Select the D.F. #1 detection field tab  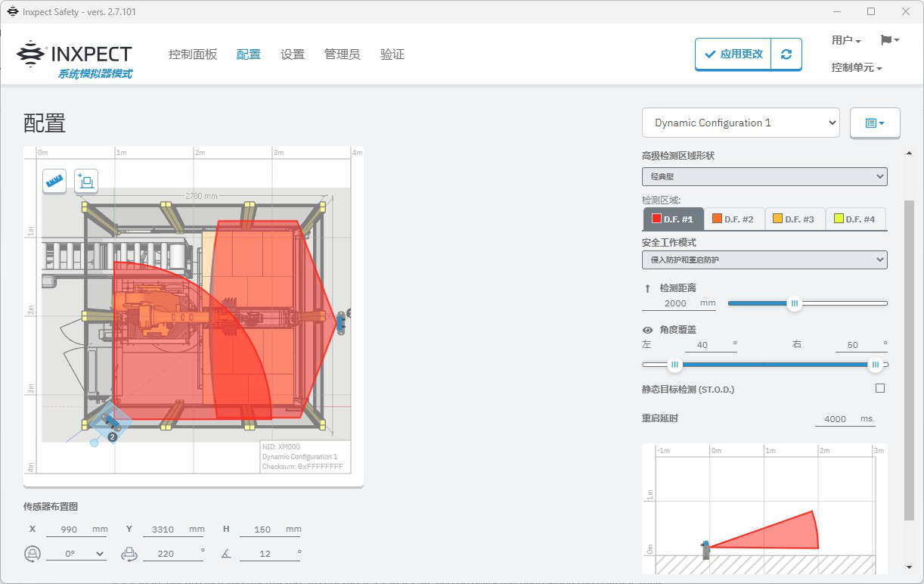tap(673, 219)
